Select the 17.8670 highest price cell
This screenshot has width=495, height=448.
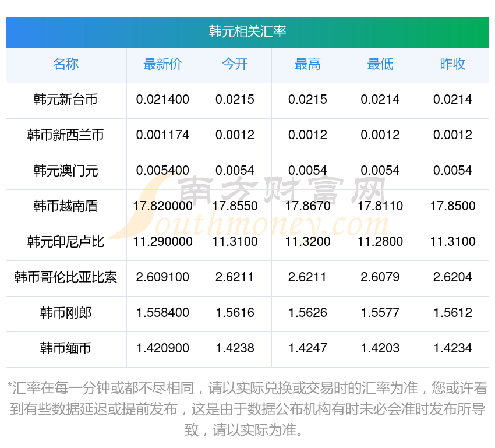[x=307, y=206]
